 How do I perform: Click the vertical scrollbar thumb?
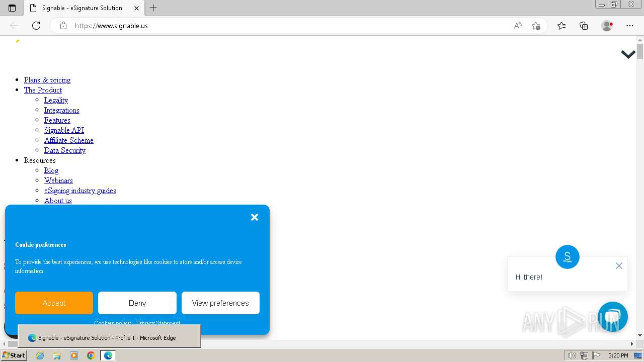point(640,52)
